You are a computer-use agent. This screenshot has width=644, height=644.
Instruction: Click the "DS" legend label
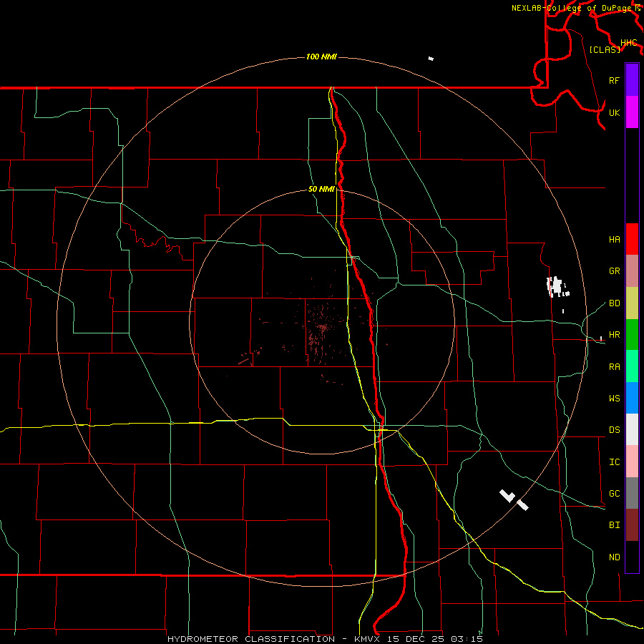click(614, 429)
